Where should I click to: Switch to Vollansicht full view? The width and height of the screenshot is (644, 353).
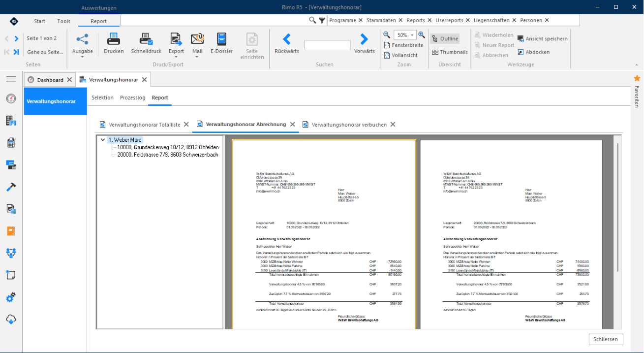(x=401, y=55)
